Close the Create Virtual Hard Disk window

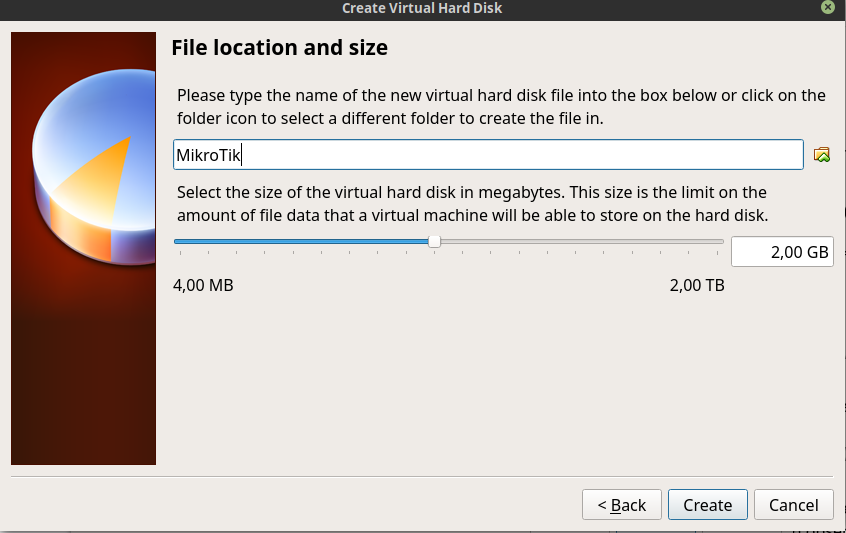pos(828,7)
